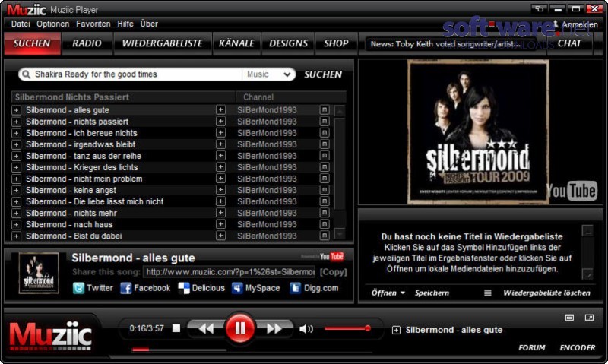Click the Silbermond Tour 2009 video image
608x364 pixels.
[x=478, y=131]
